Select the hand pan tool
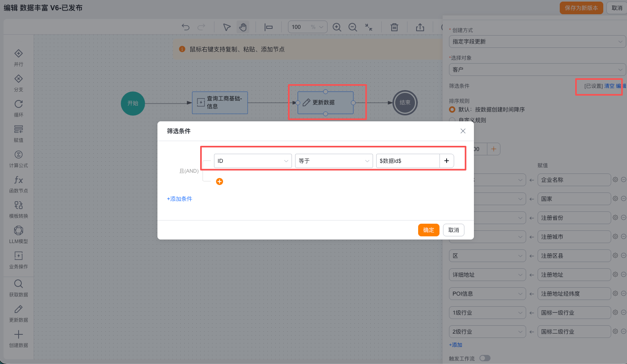 pyautogui.click(x=243, y=27)
